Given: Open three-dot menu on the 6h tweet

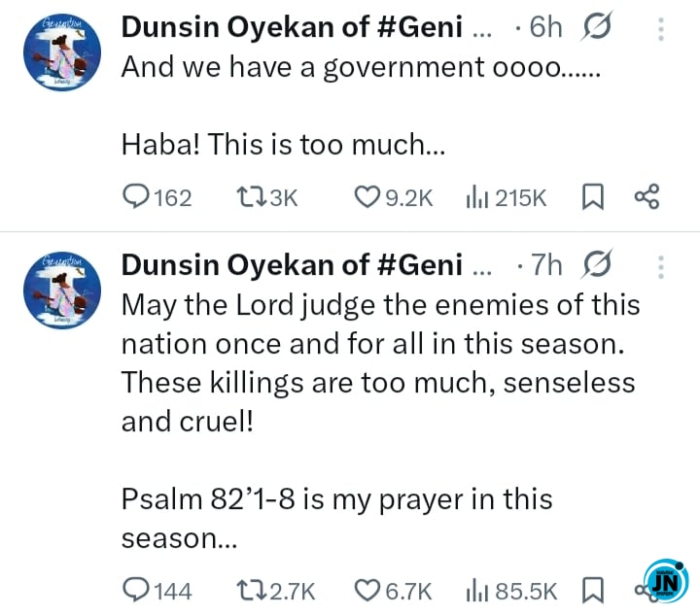Looking at the screenshot, I should coord(661,29).
